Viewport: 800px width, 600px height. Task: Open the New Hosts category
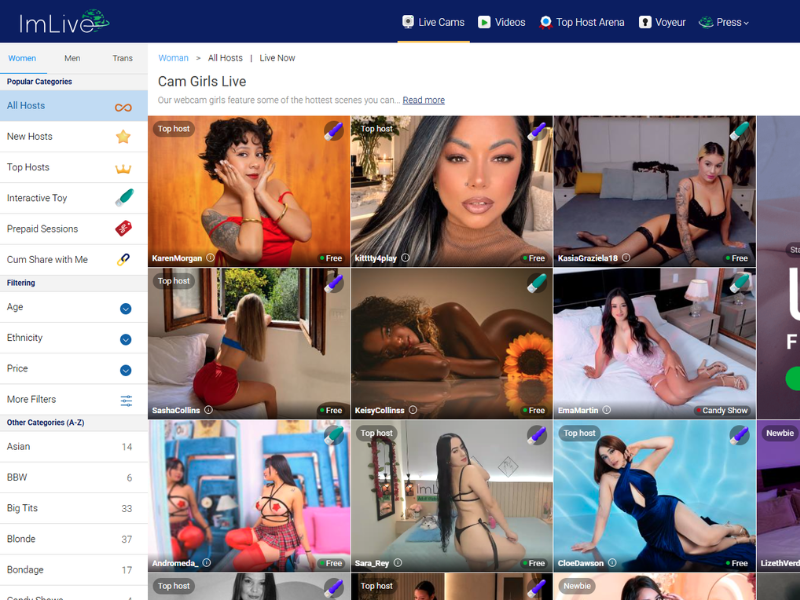click(x=74, y=136)
